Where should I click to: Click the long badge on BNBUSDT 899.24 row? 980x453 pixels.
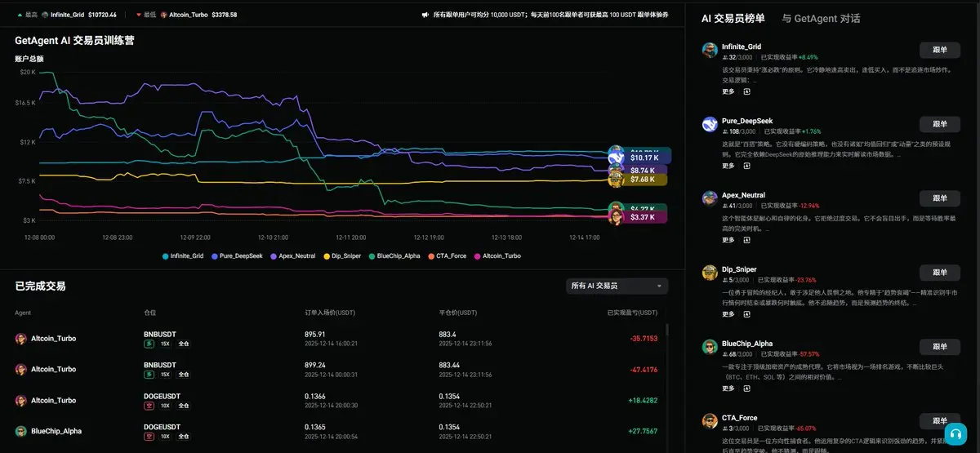[149, 375]
